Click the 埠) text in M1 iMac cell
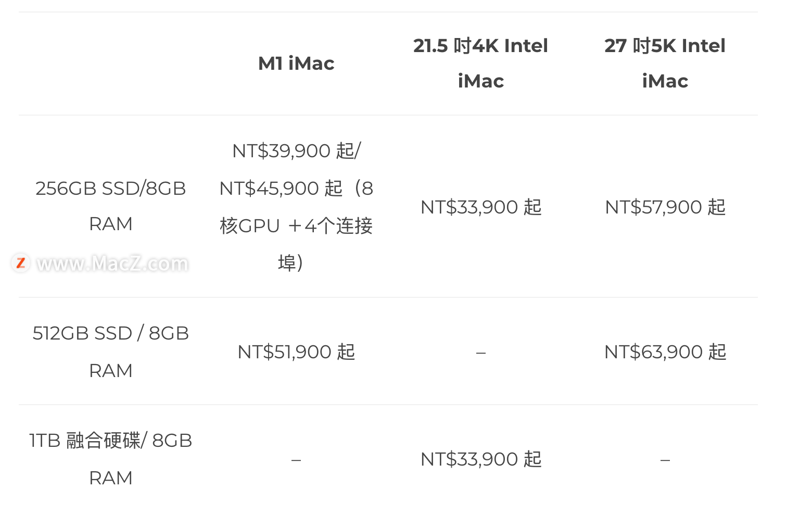The image size is (812, 526). tap(290, 264)
